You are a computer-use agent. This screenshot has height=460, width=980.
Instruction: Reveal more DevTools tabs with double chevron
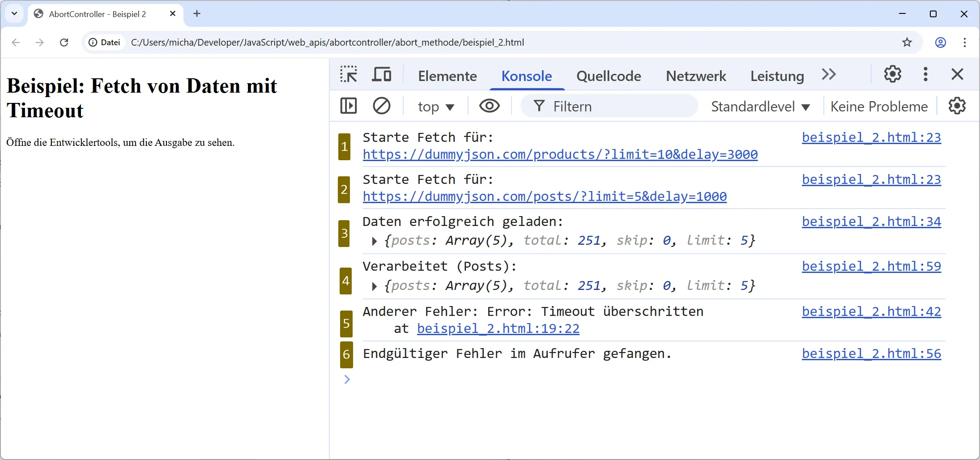[829, 74]
